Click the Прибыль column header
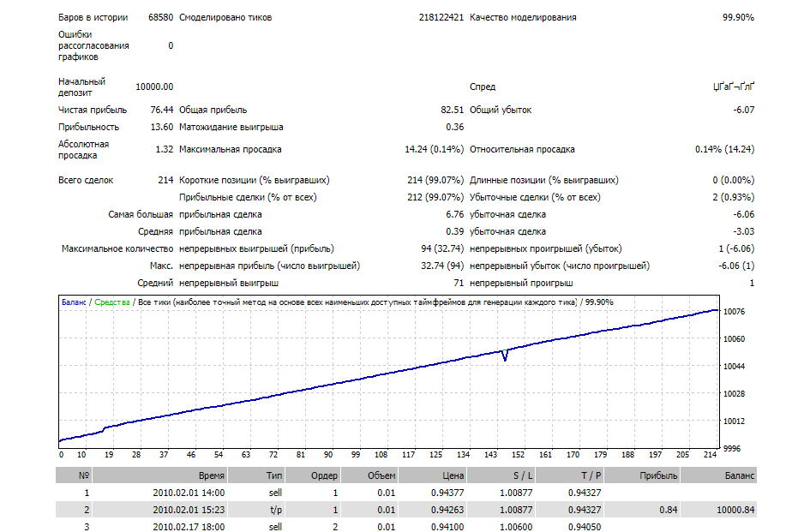Image resolution: width=804 pixels, height=532 pixels. 642,475
